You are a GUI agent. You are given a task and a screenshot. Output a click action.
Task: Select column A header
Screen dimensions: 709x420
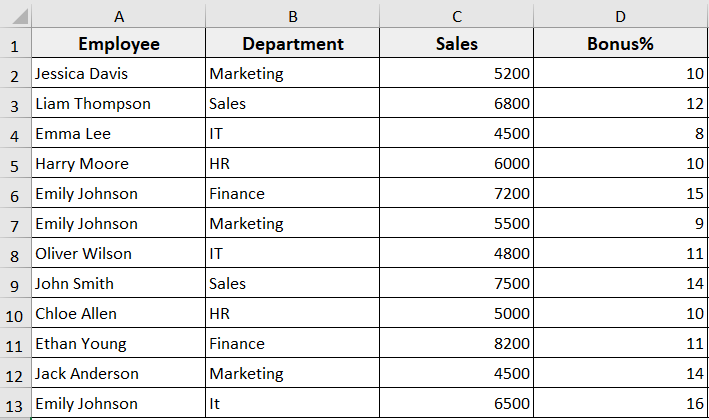118,15
